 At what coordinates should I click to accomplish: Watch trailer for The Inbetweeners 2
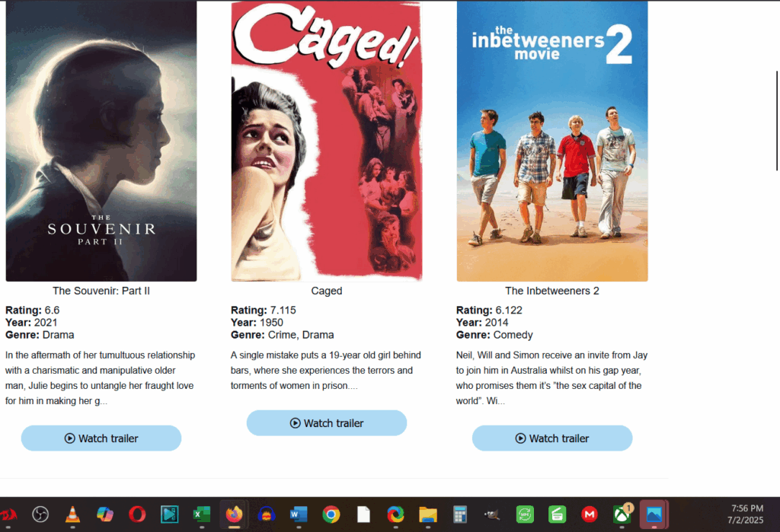click(552, 438)
